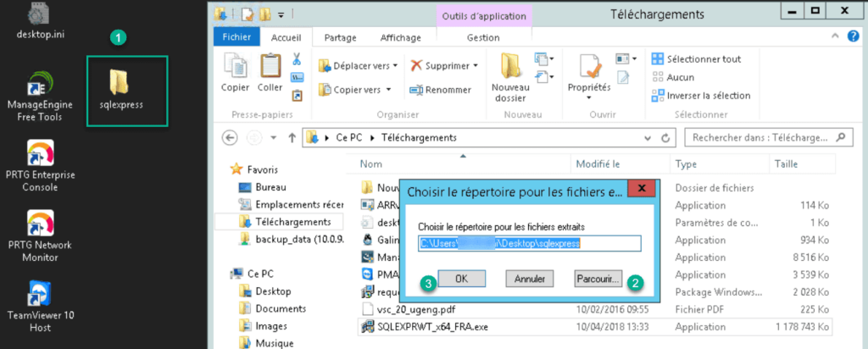Screen dimensions: 868x349
Task: Click the scissors cut icon
Action: 298,58
